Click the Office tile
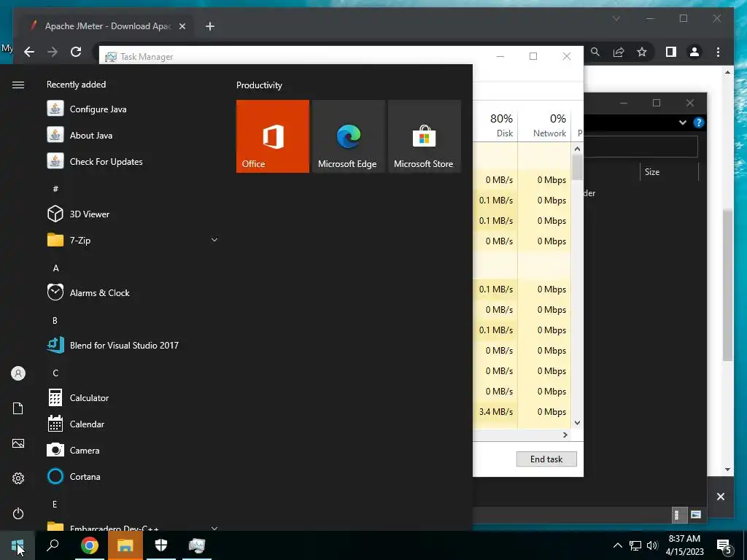Screen dimensions: 747x560 [273, 136]
